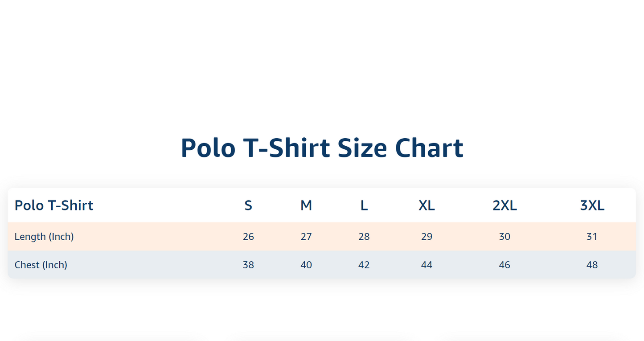The width and height of the screenshot is (644, 341).
Task: Click the "Length (Inch)" row label
Action: coord(44,237)
